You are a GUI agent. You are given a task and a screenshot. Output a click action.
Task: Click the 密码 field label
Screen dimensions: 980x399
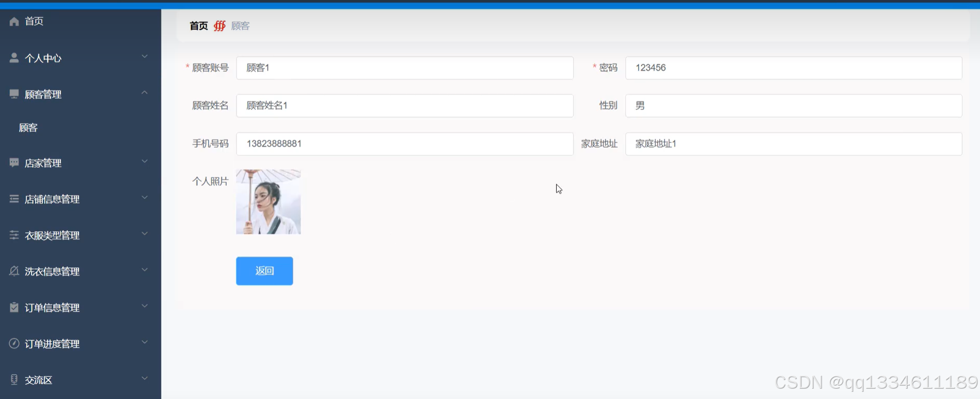608,68
